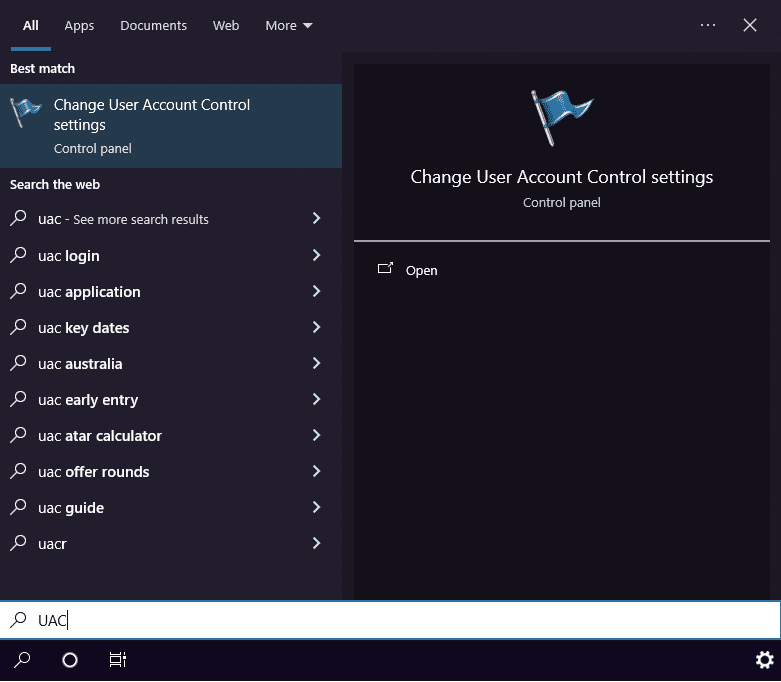The width and height of the screenshot is (781, 682).
Task: Switch to the All tab
Action: 30,25
